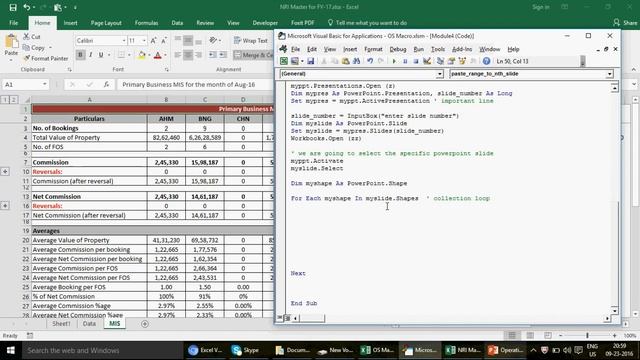This screenshot has width=640, height=360.
Task: Open the paste_range_to_nth_slide procedure dropdown
Action: coord(609,74)
